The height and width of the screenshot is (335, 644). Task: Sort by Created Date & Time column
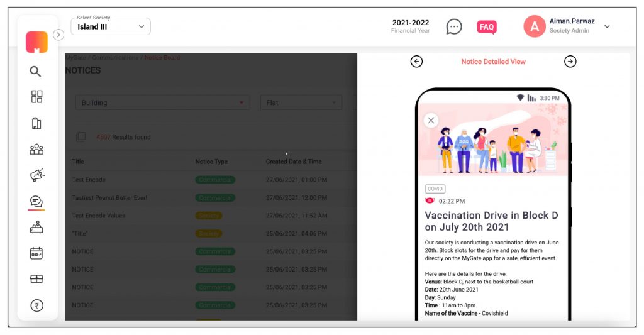tap(294, 162)
